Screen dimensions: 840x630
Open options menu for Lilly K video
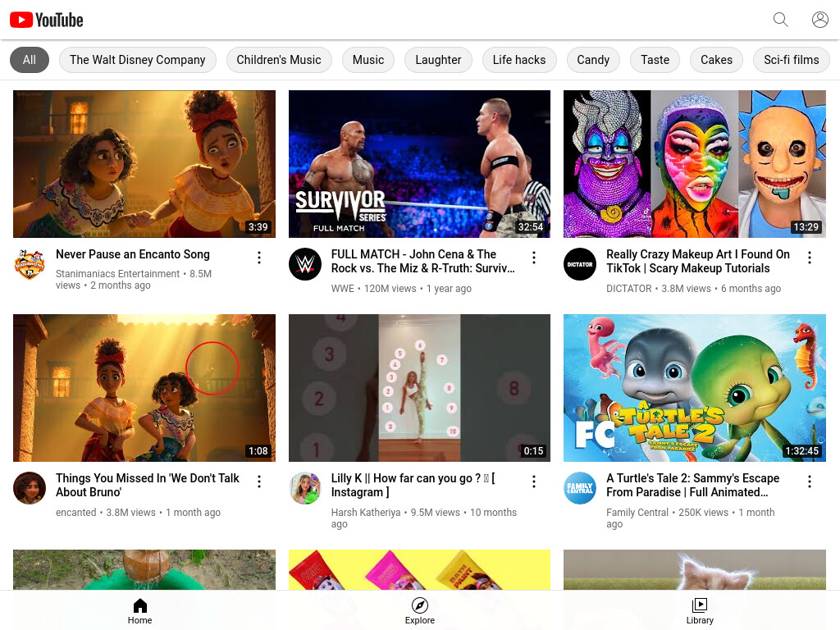pos(534,482)
